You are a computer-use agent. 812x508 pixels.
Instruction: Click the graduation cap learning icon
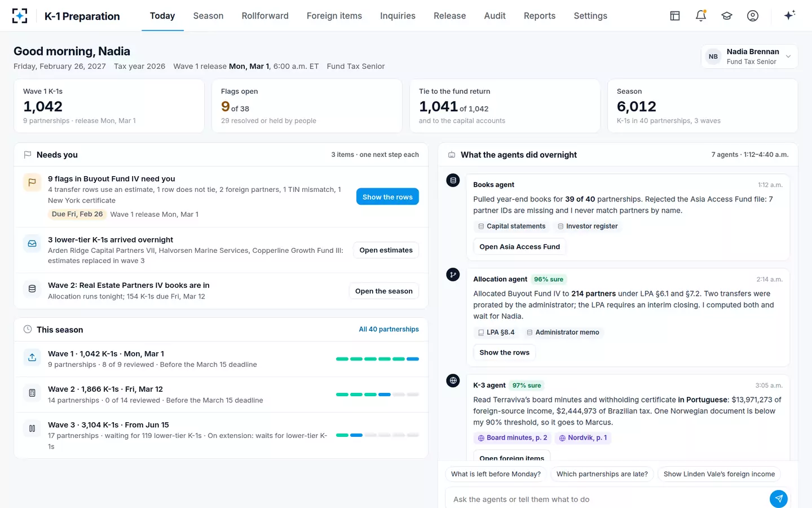click(727, 16)
